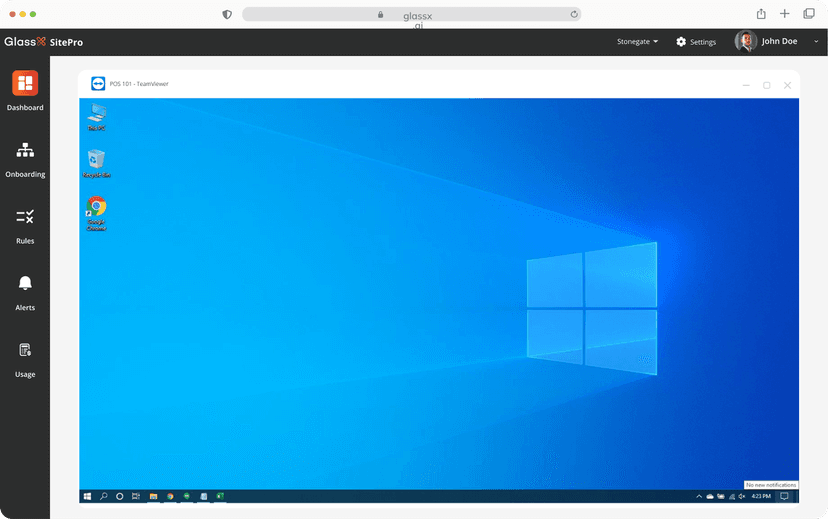Expand the John Doe user menu arrow
This screenshot has height=519, width=828.
816,41
